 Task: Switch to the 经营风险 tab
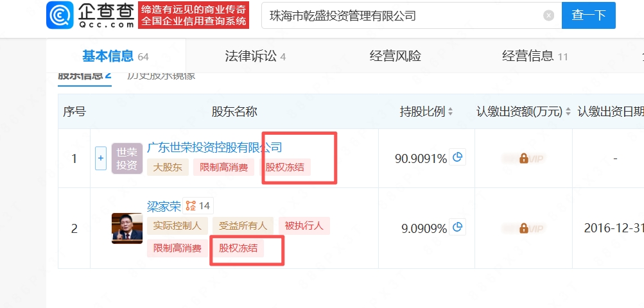(x=395, y=56)
